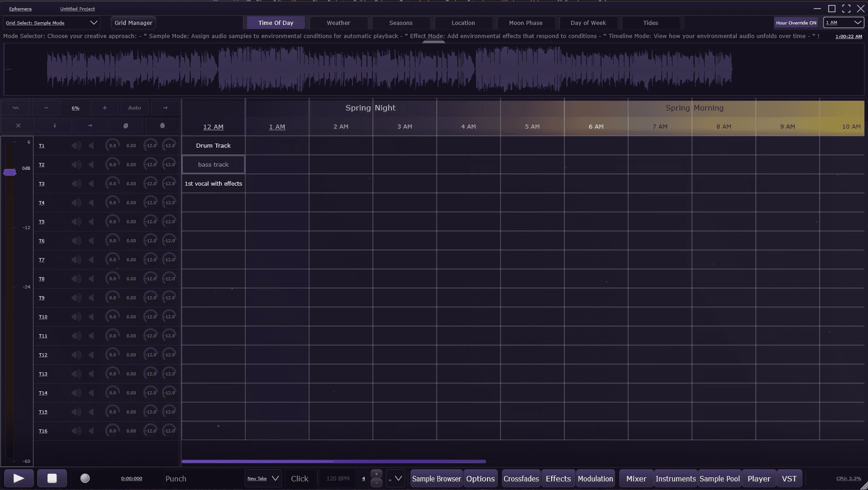Open the Grid Select Sample Mode dropdown

point(51,23)
